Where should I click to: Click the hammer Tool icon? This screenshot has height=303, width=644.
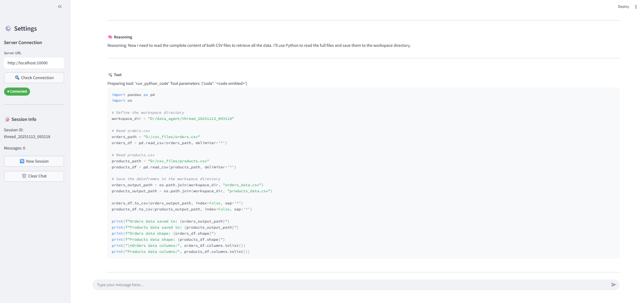click(x=110, y=75)
